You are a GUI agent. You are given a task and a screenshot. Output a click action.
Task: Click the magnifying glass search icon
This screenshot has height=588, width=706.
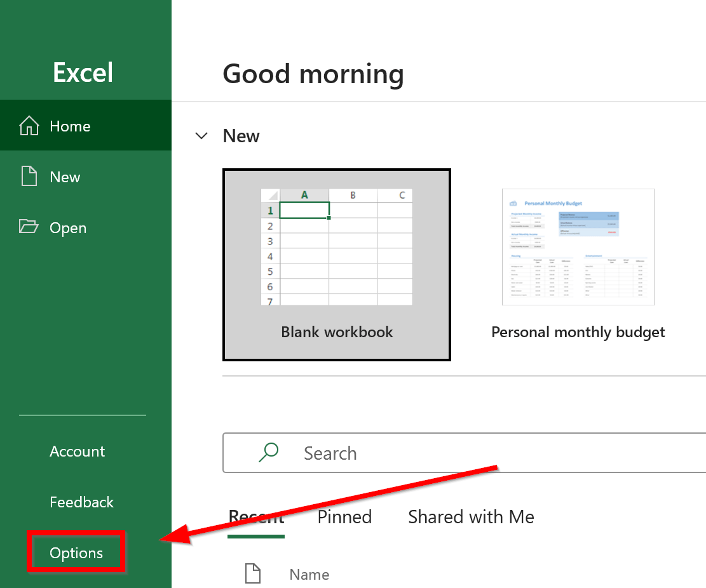click(268, 452)
